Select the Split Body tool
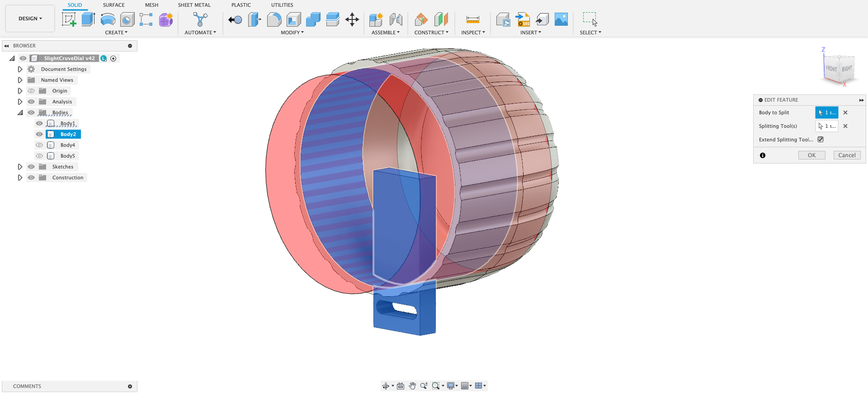The height and width of the screenshot is (393, 868). pos(332,19)
